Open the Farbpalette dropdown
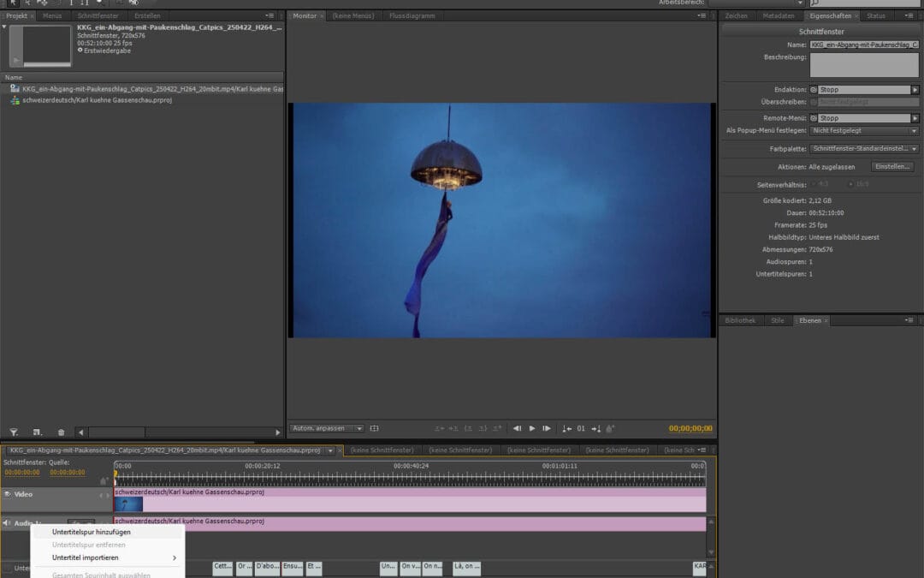This screenshot has width=924, height=578. point(865,148)
